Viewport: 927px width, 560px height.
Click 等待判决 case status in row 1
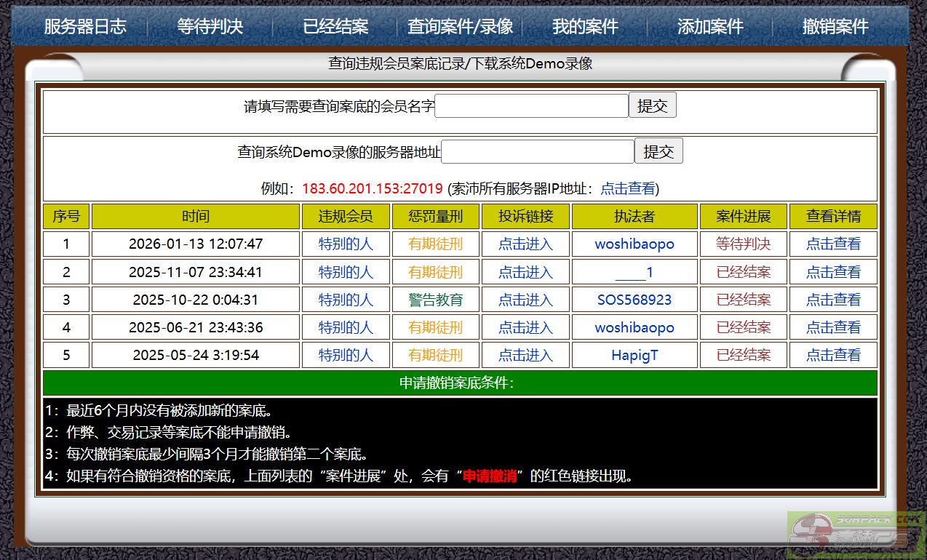(x=743, y=244)
